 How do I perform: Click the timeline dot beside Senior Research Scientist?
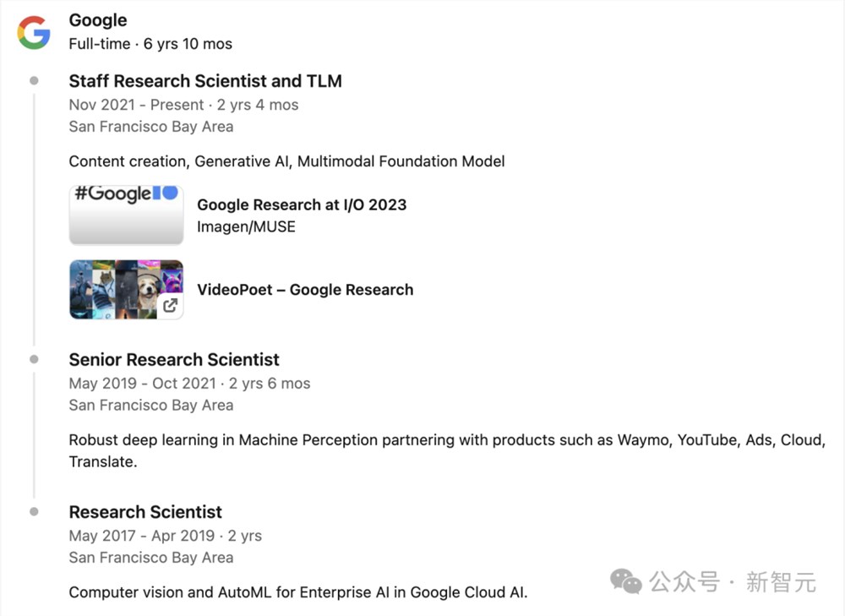[34, 358]
